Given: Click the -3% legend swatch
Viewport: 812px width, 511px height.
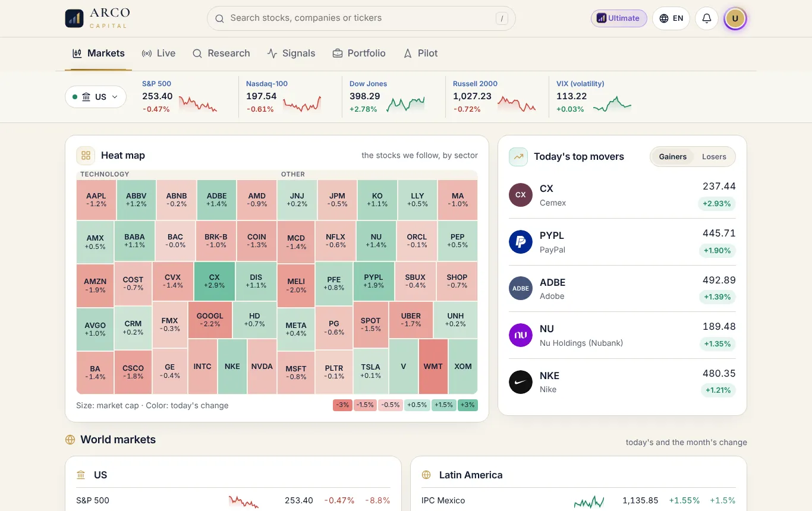Looking at the screenshot, I should click(342, 405).
